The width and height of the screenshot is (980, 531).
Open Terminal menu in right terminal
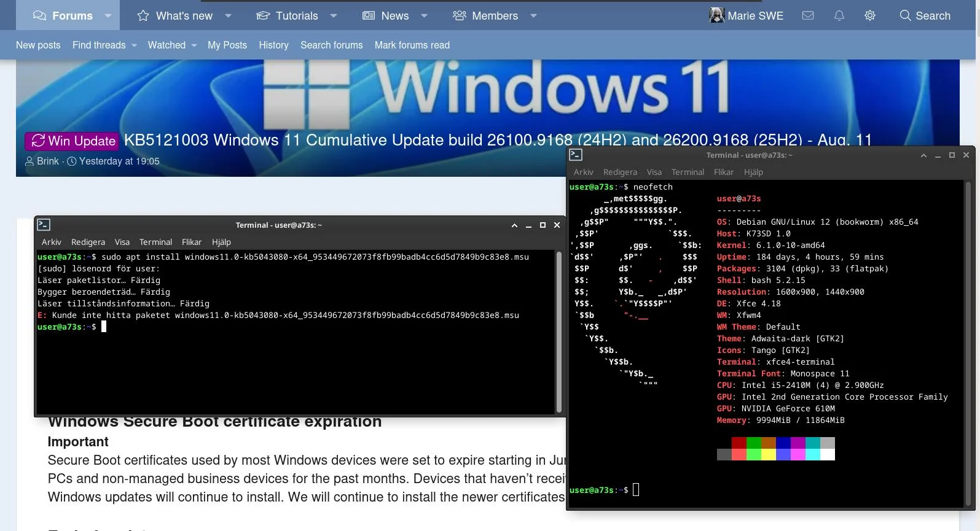tap(688, 172)
